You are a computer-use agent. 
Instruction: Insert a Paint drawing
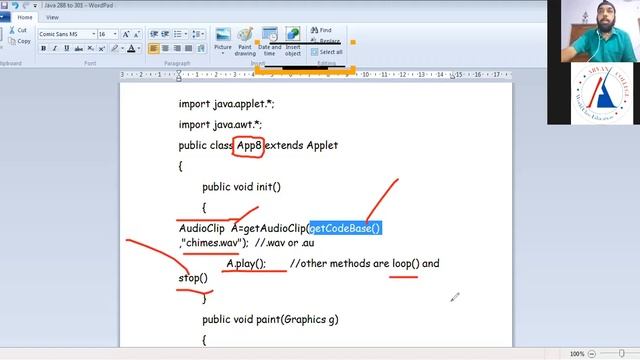click(245, 42)
